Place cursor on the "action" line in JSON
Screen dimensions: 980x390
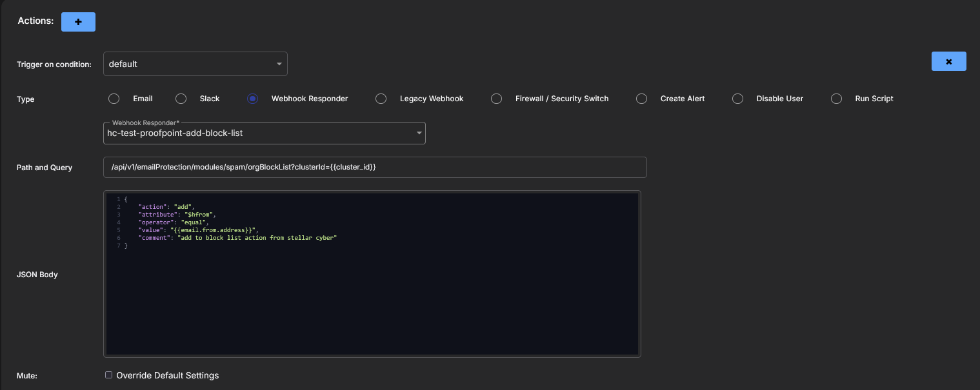166,207
